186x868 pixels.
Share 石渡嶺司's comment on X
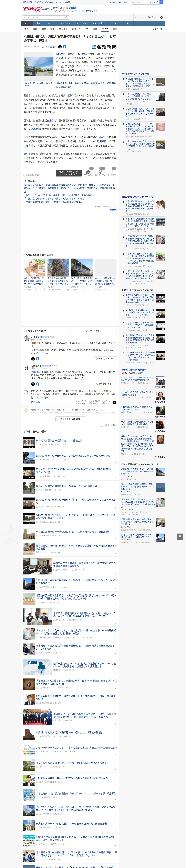tap(33, 359)
